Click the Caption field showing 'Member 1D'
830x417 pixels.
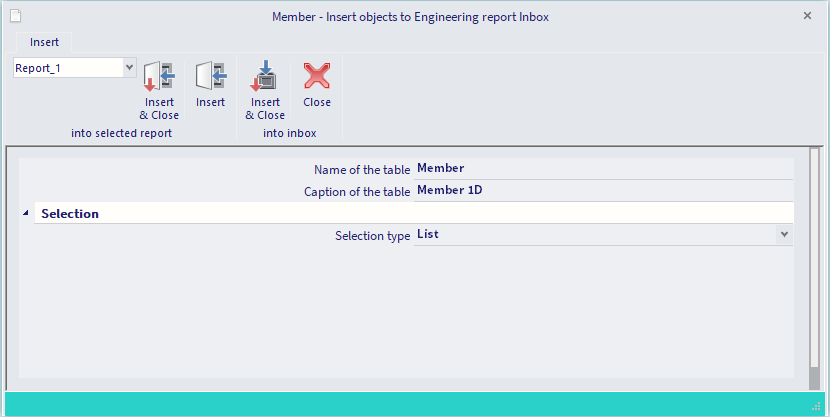click(603, 191)
